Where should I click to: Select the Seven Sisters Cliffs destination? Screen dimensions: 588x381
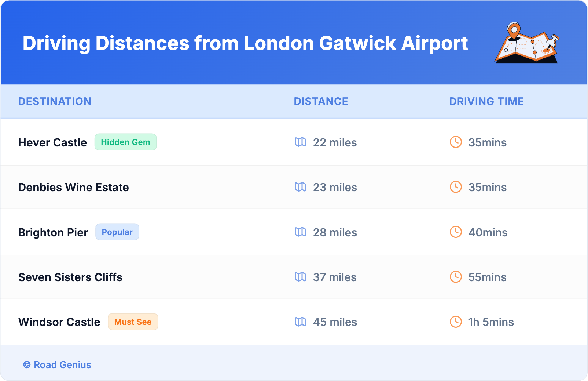70,277
